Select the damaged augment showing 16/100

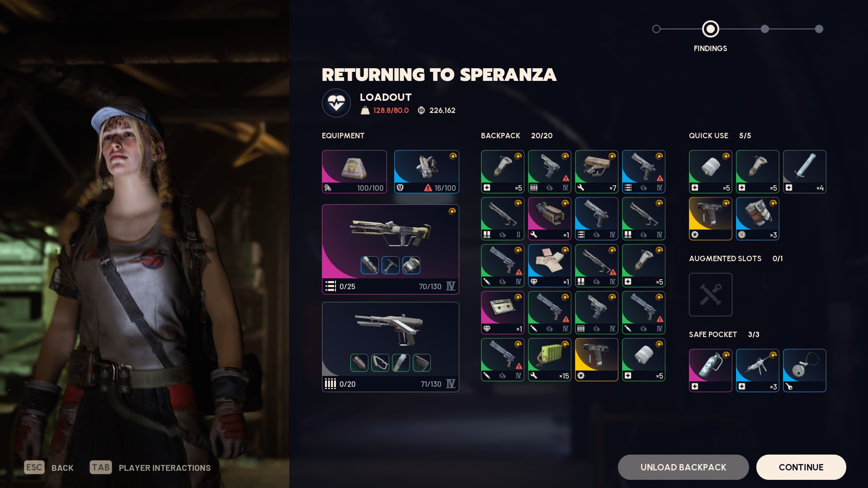pos(427,172)
